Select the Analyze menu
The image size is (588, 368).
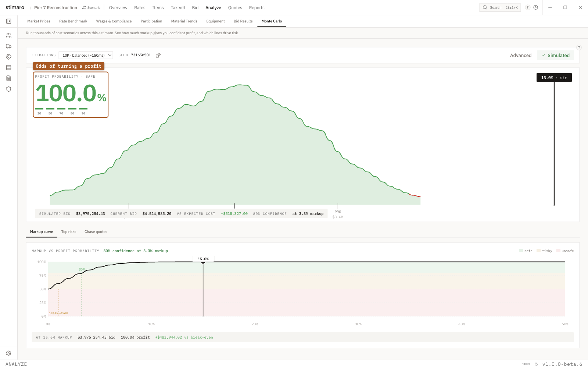pos(213,8)
